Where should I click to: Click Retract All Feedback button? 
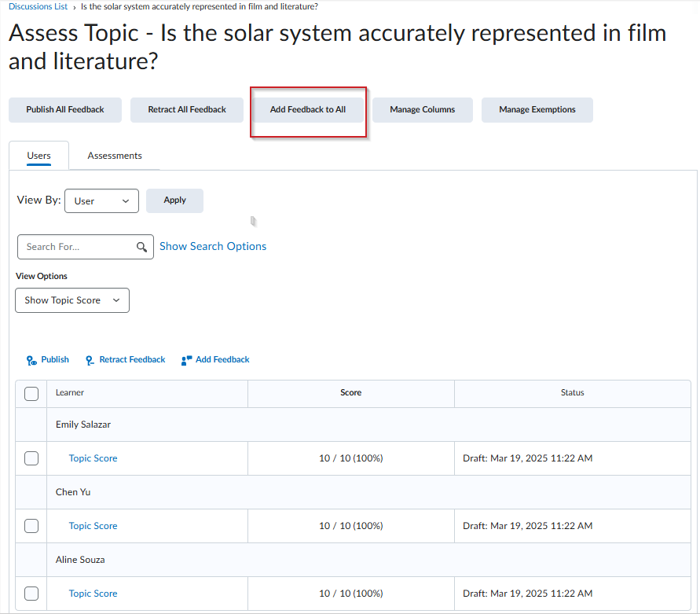[x=187, y=110]
